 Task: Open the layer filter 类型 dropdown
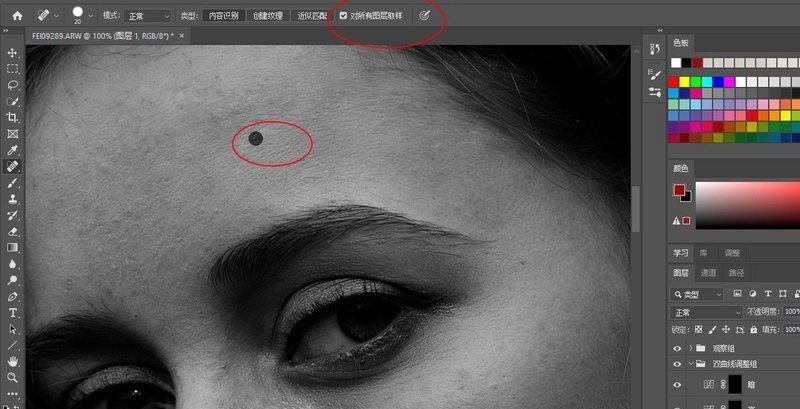[x=698, y=294]
